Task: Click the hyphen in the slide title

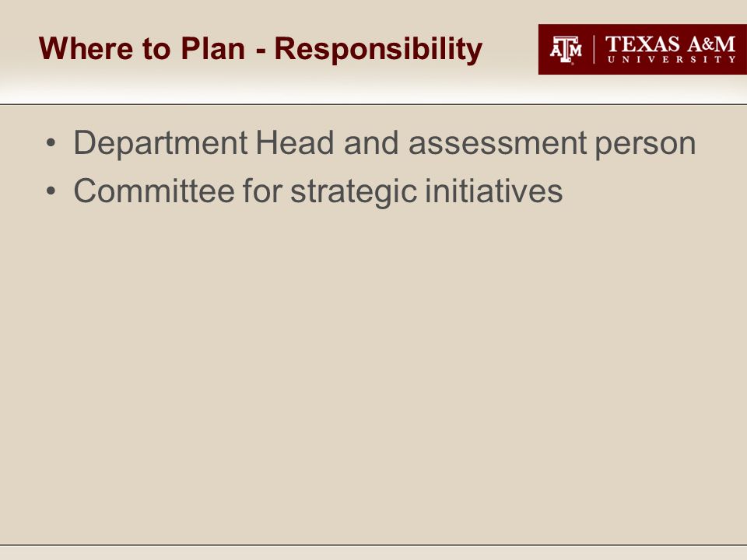Action: coord(261,51)
